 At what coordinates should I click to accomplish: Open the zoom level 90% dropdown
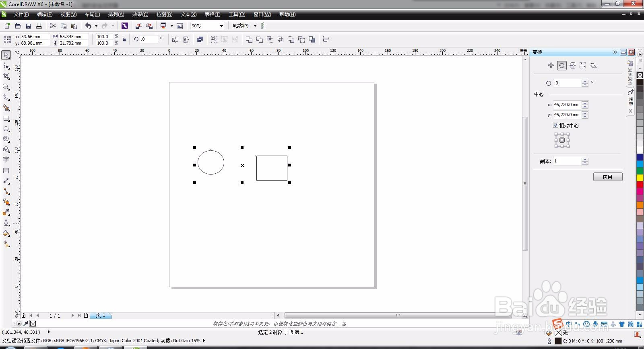pos(221,26)
